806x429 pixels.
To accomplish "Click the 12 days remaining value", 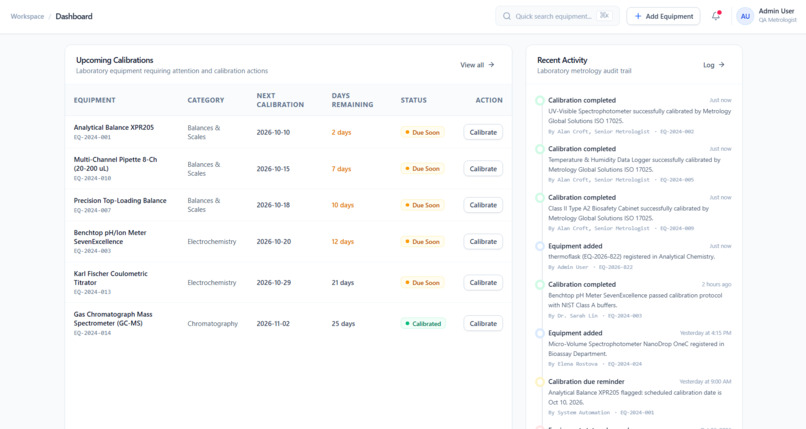I will coord(342,241).
